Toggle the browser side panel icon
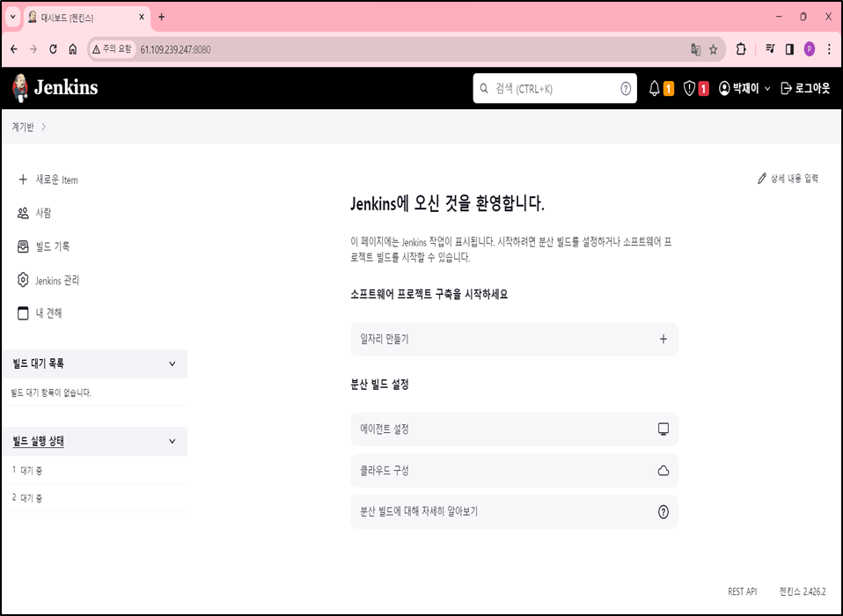The width and height of the screenshot is (843, 616). (789, 49)
